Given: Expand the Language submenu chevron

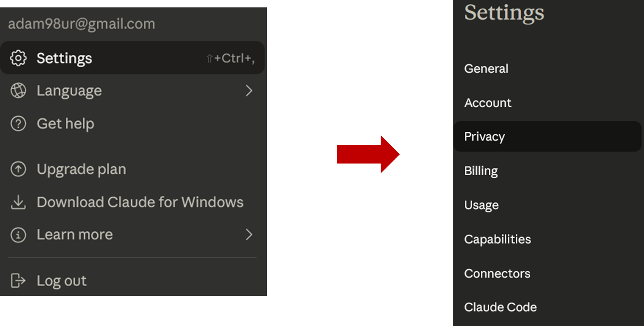Looking at the screenshot, I should (x=249, y=91).
